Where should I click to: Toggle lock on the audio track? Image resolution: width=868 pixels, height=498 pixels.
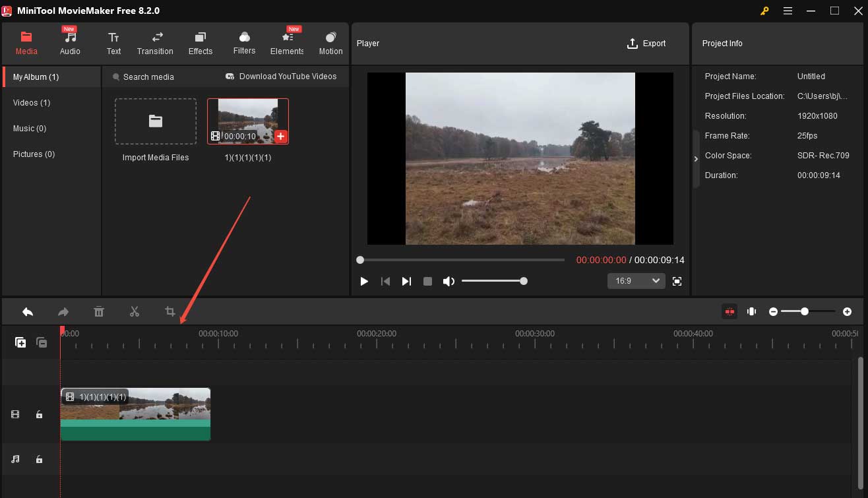click(39, 459)
